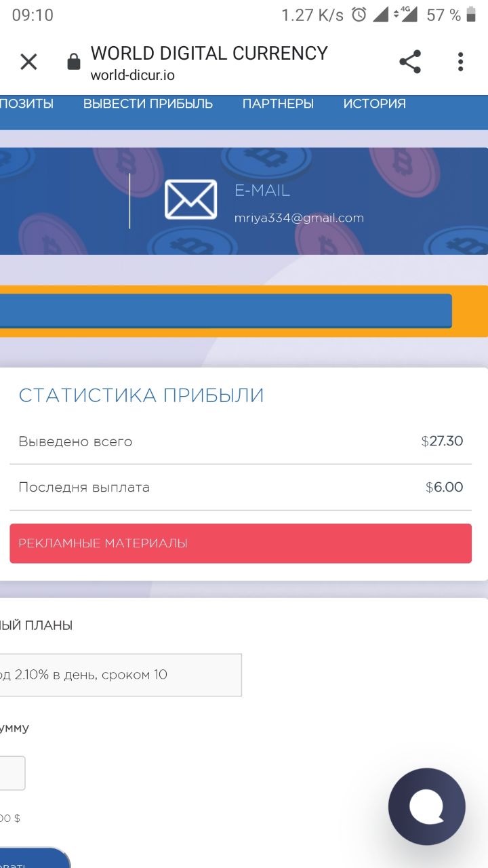The height and width of the screenshot is (868, 488).
Task: Click the mriya334@gmail.com email address
Action: coord(299,218)
